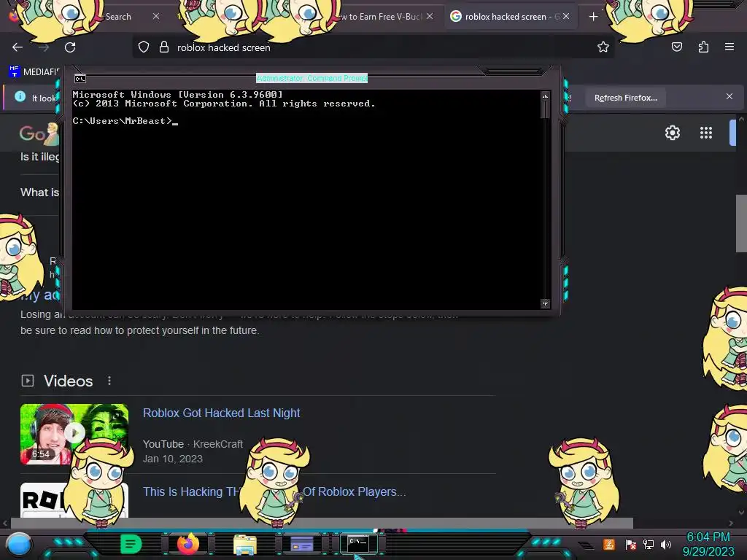Click the Refresh Firefox button
Image resolution: width=747 pixels, height=560 pixels.
[x=625, y=98]
